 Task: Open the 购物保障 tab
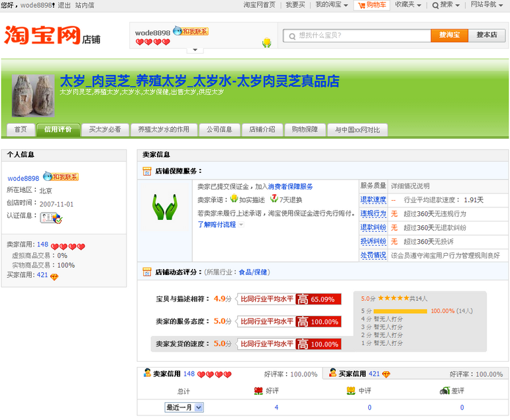click(x=305, y=129)
